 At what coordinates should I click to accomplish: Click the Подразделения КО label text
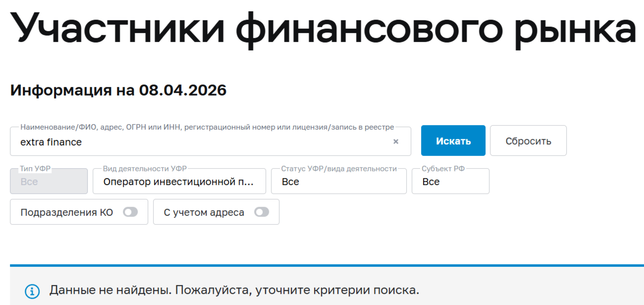[67, 212]
